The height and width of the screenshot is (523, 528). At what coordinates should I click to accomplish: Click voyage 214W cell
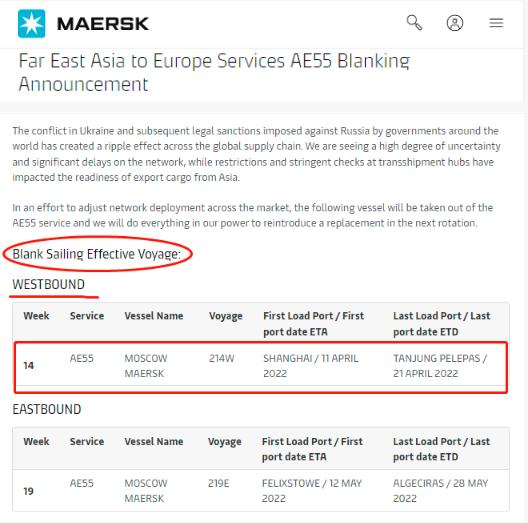point(222,358)
